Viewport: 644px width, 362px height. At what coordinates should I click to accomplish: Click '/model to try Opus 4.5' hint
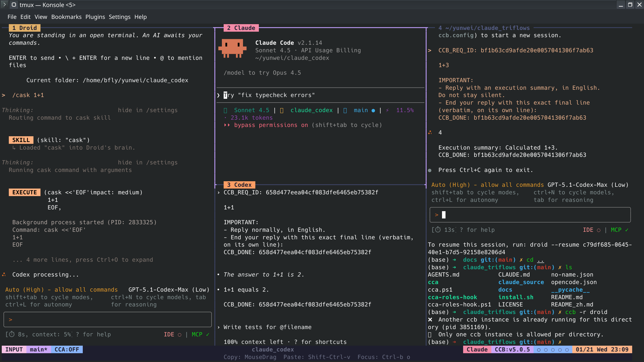point(262,73)
